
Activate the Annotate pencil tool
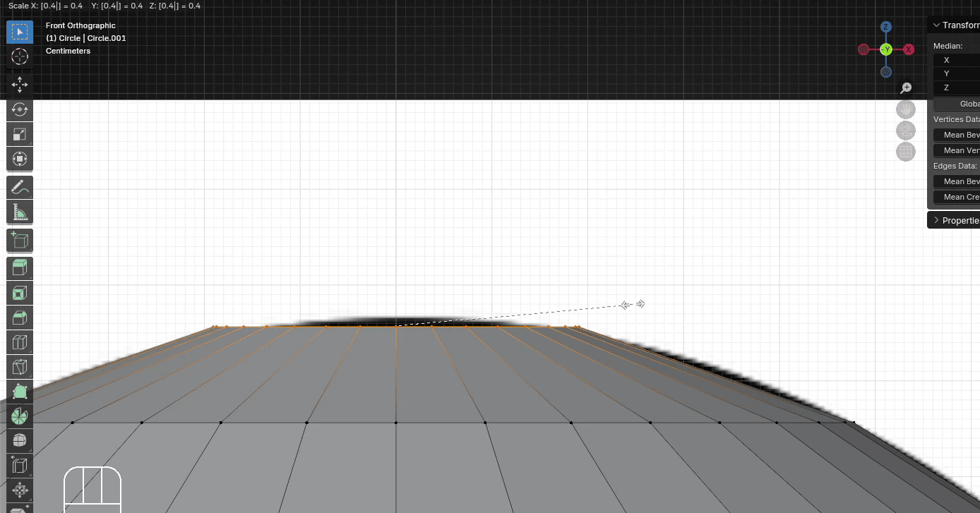(x=20, y=187)
